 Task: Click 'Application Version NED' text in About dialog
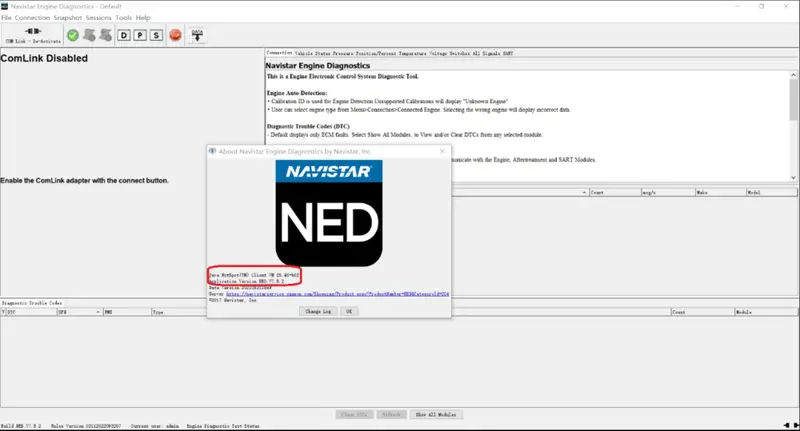247,281
